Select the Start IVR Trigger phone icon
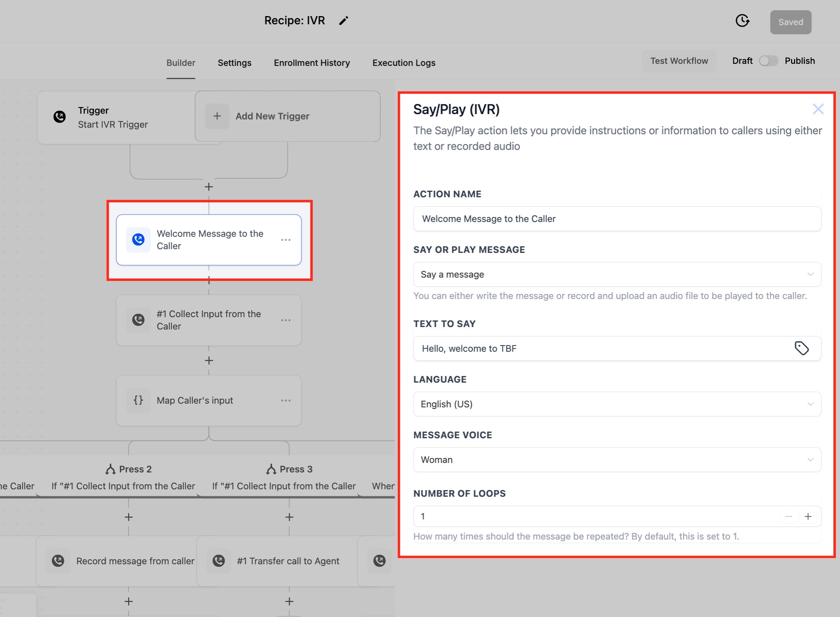 click(60, 117)
